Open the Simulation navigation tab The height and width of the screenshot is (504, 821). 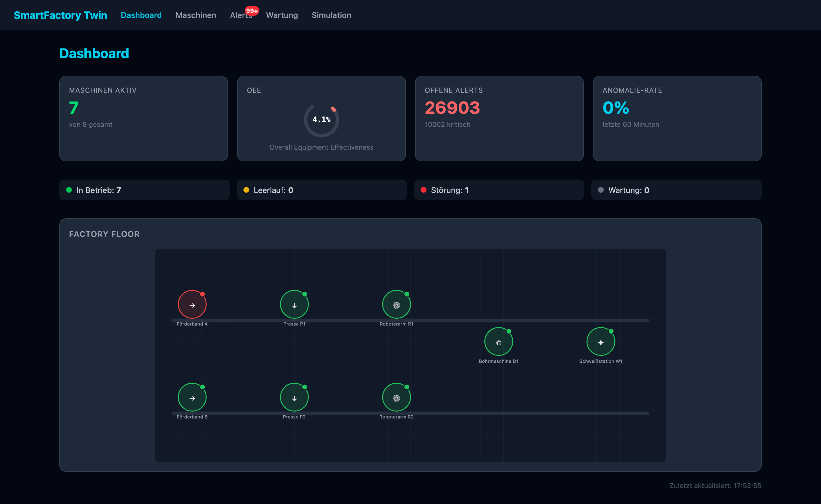[331, 15]
